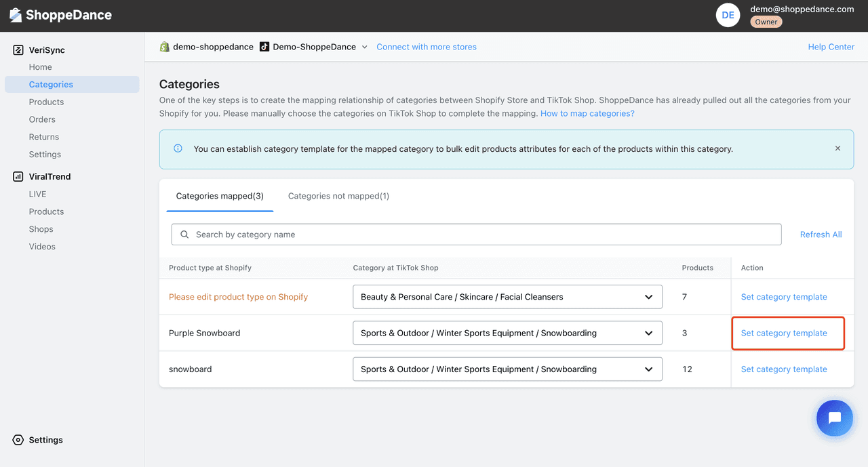
Task: Click the info icon in the blue banner
Action: point(178,148)
